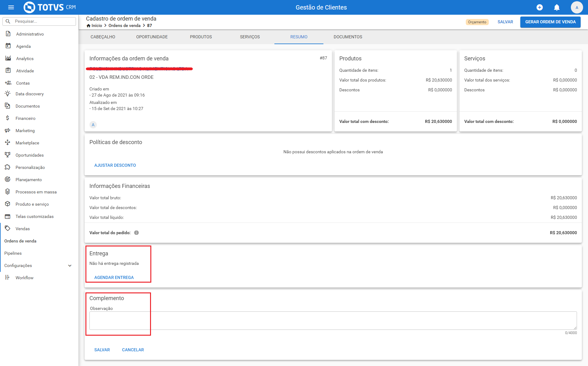This screenshot has width=588, height=366.
Task: Click AJUSTAR DESCONTO link
Action: tap(115, 165)
